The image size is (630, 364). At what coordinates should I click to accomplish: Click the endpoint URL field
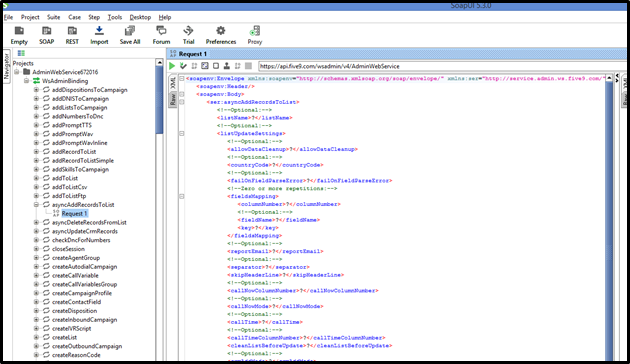pyautogui.click(x=442, y=66)
